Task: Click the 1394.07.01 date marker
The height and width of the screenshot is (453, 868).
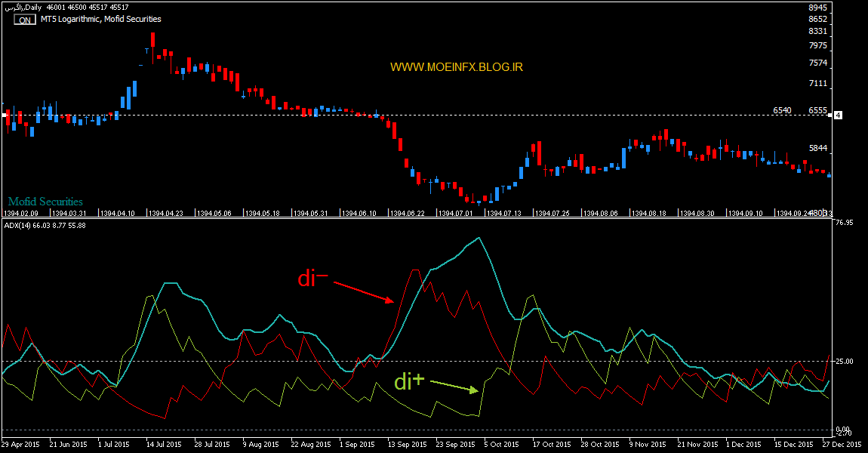Action: pyautogui.click(x=459, y=214)
